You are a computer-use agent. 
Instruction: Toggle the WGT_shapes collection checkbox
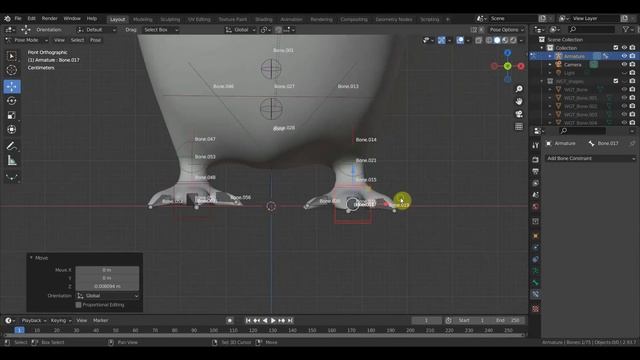616,81
